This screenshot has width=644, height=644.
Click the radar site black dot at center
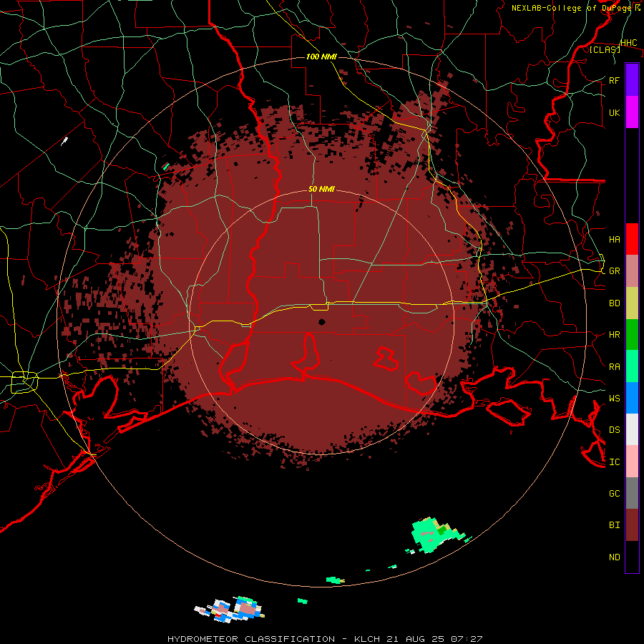(321, 322)
